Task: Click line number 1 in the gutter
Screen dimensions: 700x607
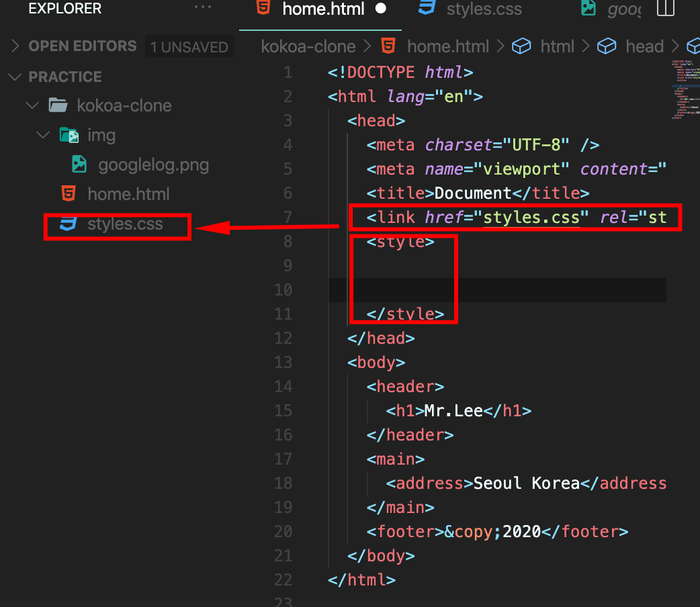Action: [x=288, y=73]
